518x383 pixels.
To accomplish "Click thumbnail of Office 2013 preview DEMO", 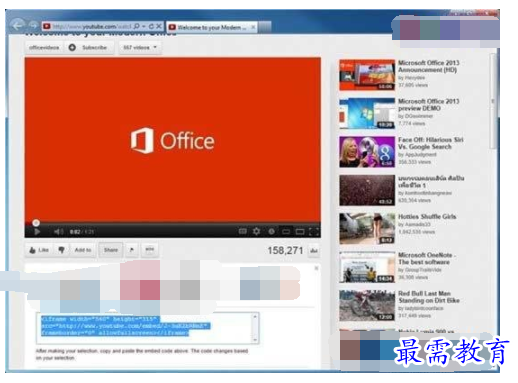I will tap(367, 113).
